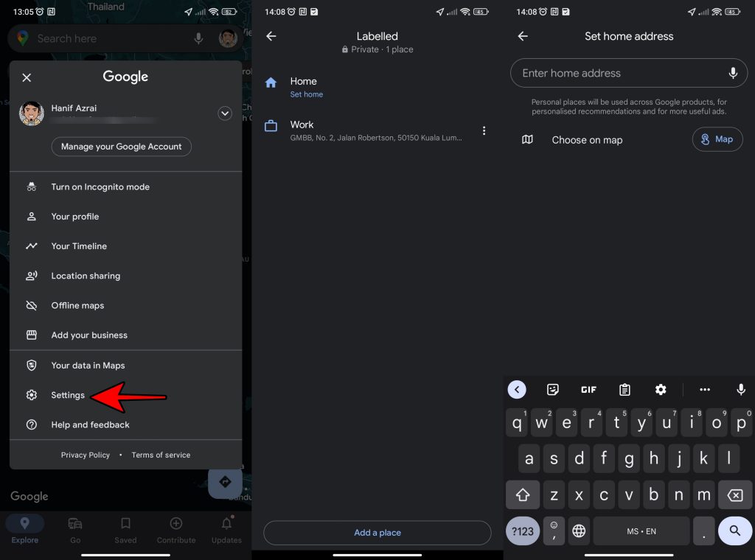The width and height of the screenshot is (755, 560).
Task: Open the Work place overflow menu
Action: [x=484, y=131]
